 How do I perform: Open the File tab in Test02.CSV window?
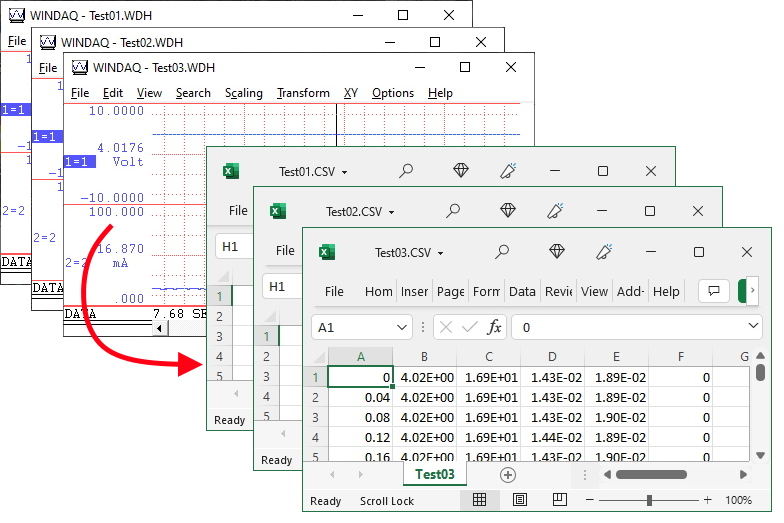point(286,250)
